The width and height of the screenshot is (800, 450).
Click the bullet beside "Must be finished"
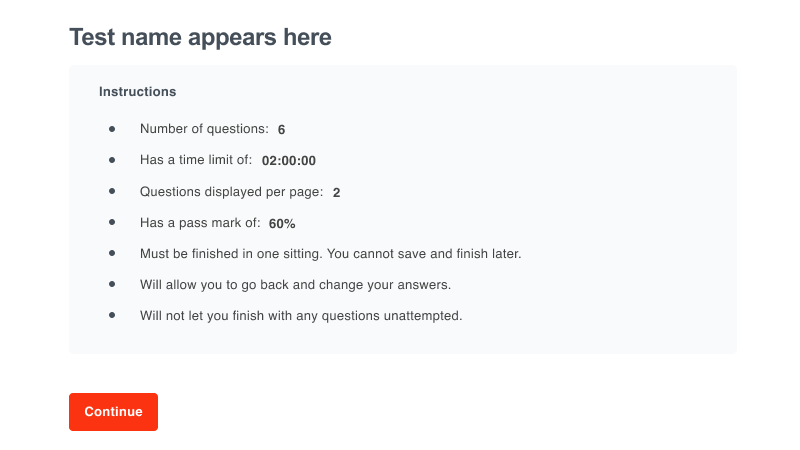113,253
